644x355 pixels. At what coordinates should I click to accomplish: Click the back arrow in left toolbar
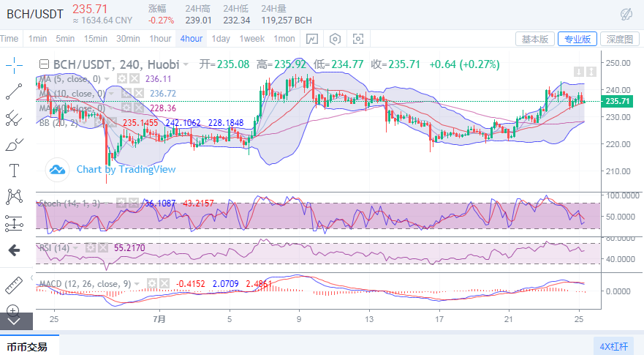14,250
